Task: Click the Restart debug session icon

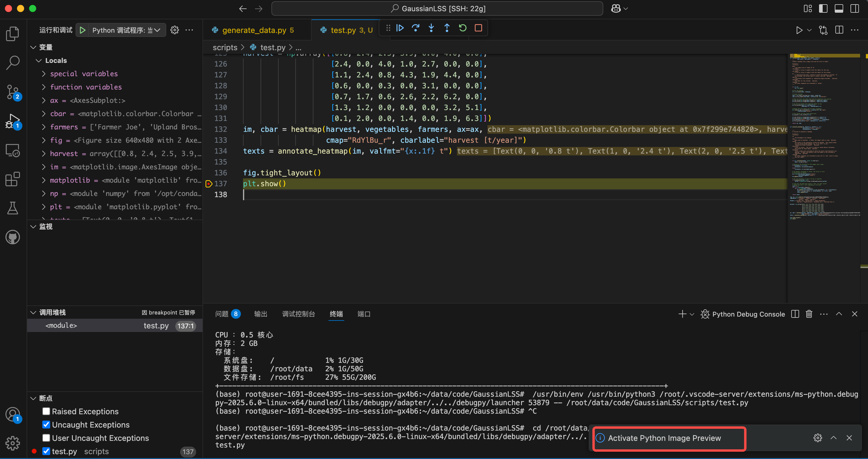Action: [x=463, y=28]
